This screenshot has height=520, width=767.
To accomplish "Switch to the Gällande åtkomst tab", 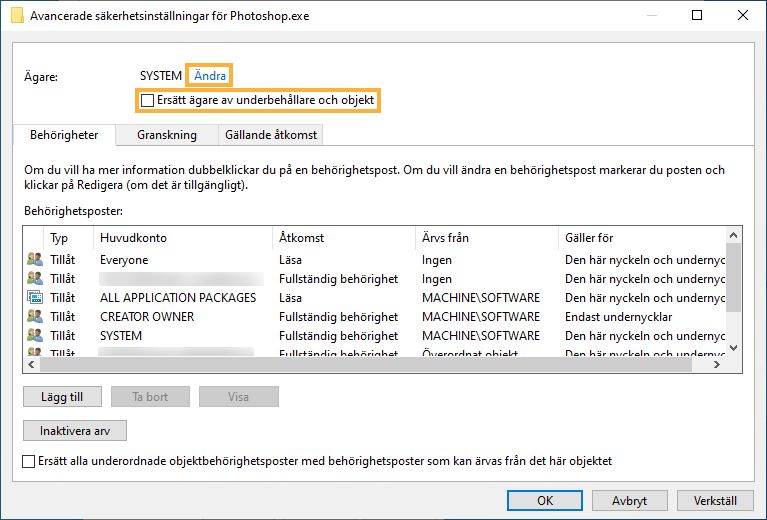I will click(x=271, y=135).
